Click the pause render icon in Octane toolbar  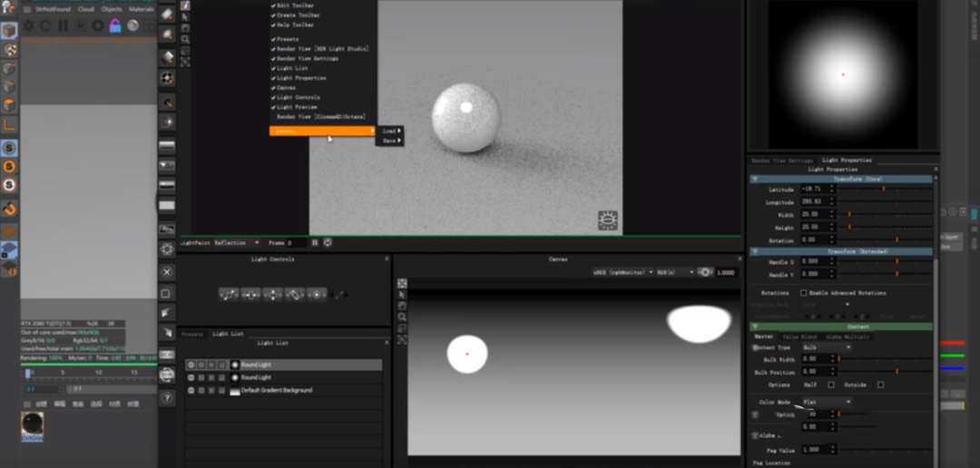(63, 25)
